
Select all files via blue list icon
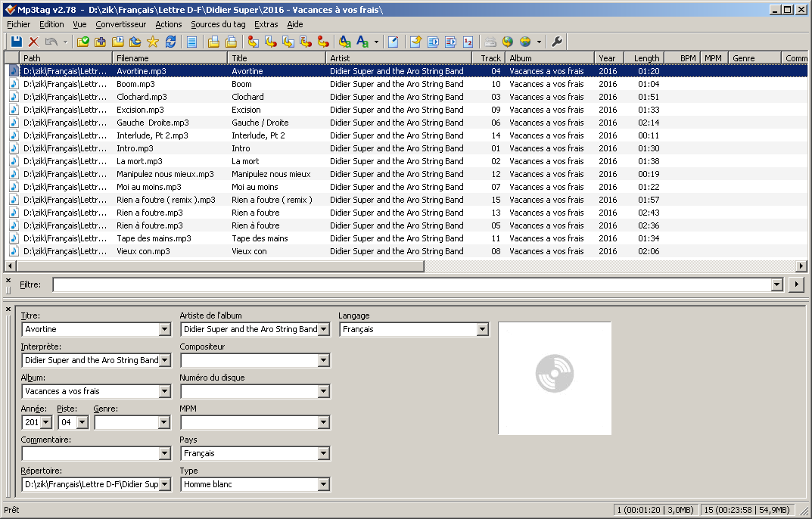(191, 42)
